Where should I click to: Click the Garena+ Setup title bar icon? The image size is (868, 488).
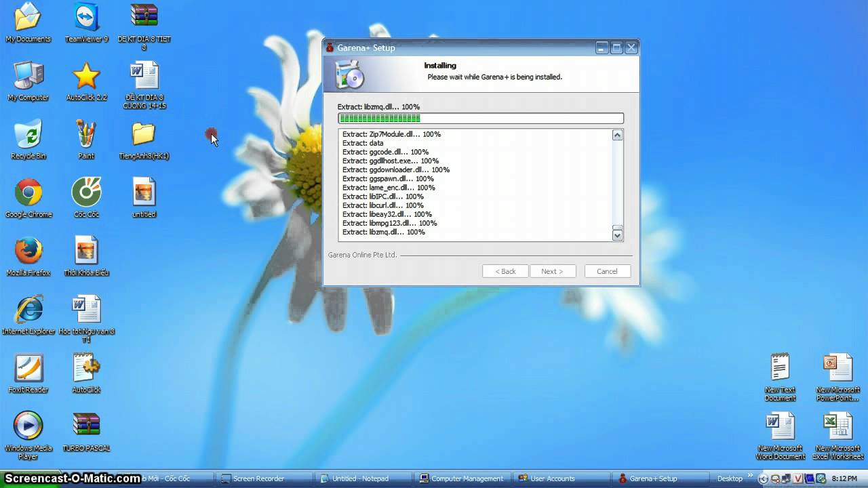(x=330, y=47)
